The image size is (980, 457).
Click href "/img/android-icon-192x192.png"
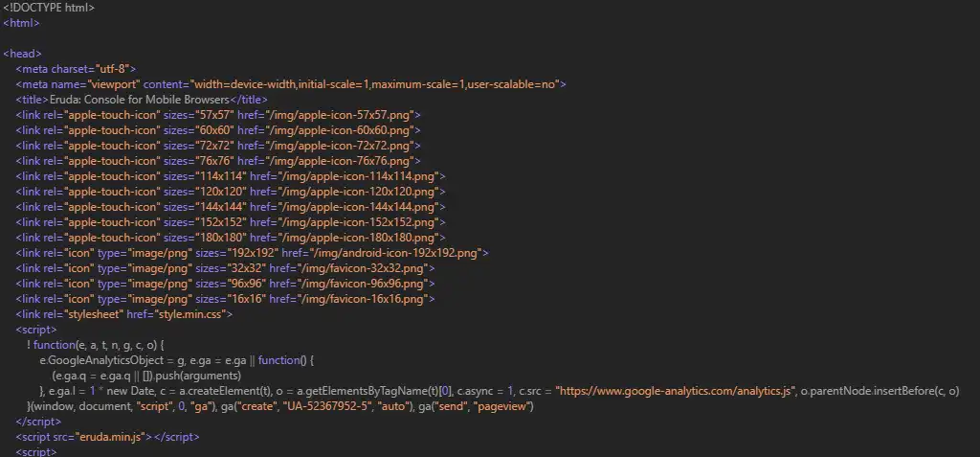point(395,253)
